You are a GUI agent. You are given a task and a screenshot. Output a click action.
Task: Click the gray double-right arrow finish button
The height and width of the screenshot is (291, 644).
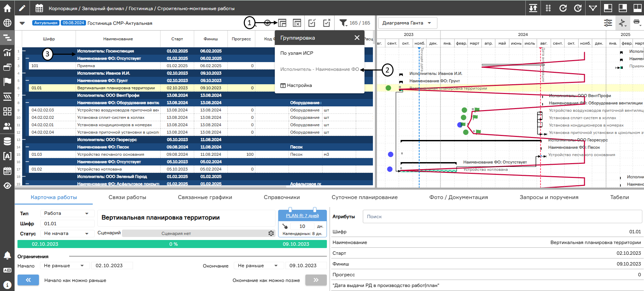point(316,280)
